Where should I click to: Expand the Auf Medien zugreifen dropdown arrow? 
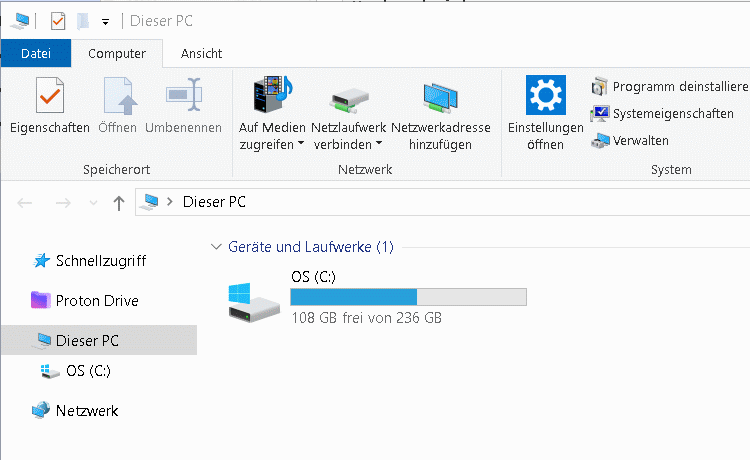coord(301,143)
